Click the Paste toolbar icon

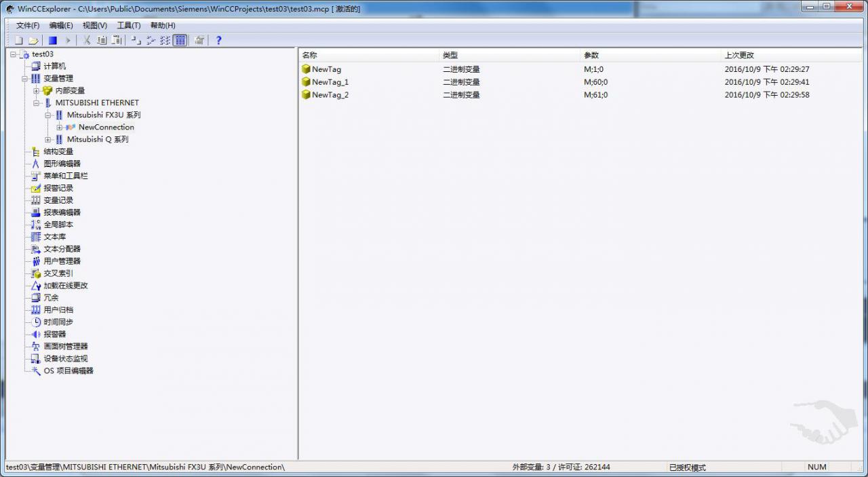coord(117,40)
